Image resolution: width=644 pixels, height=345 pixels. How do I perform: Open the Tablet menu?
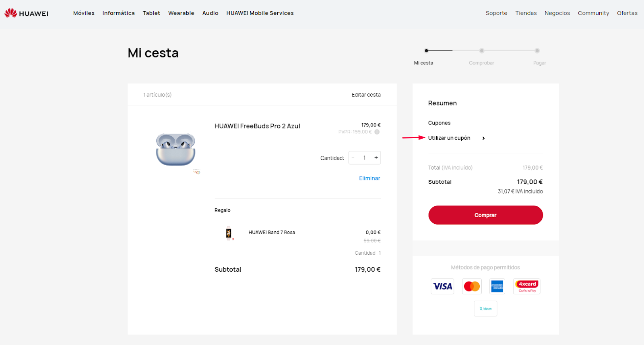pyautogui.click(x=151, y=13)
